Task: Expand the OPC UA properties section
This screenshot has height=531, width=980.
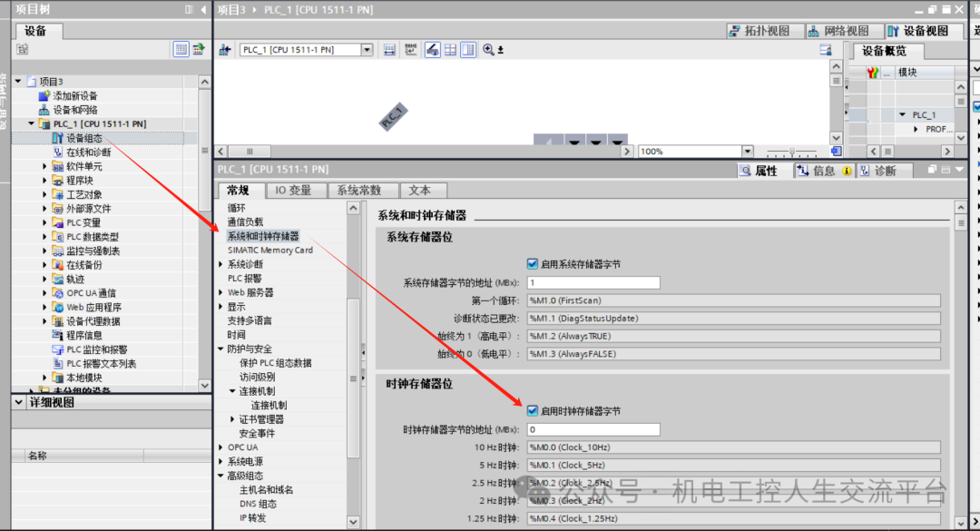Action: [221, 447]
